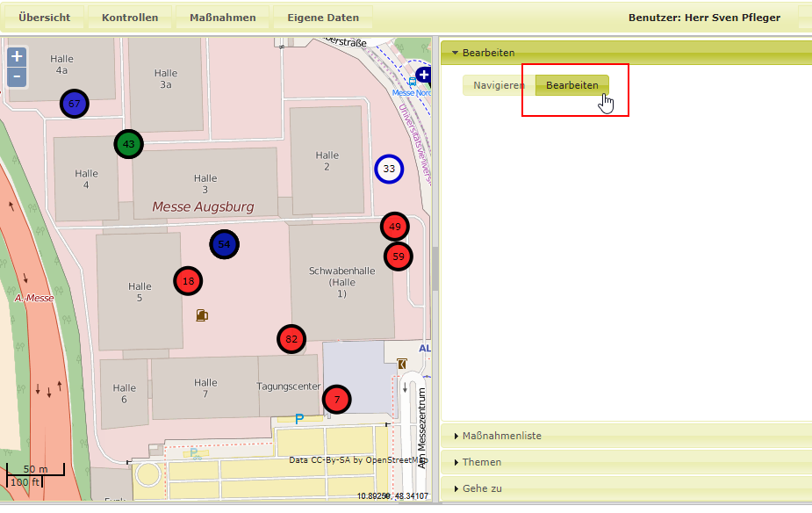Expand the Gehe zu section
The image size is (812, 513).
click(x=482, y=488)
